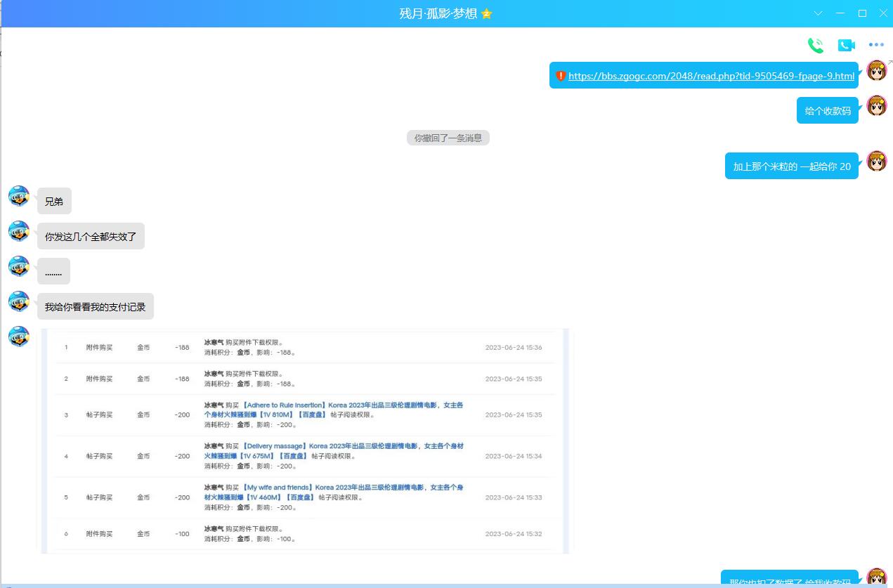The image size is (893, 588).
Task: Click the penguin avatar beside the payment record image
Action: [19, 337]
